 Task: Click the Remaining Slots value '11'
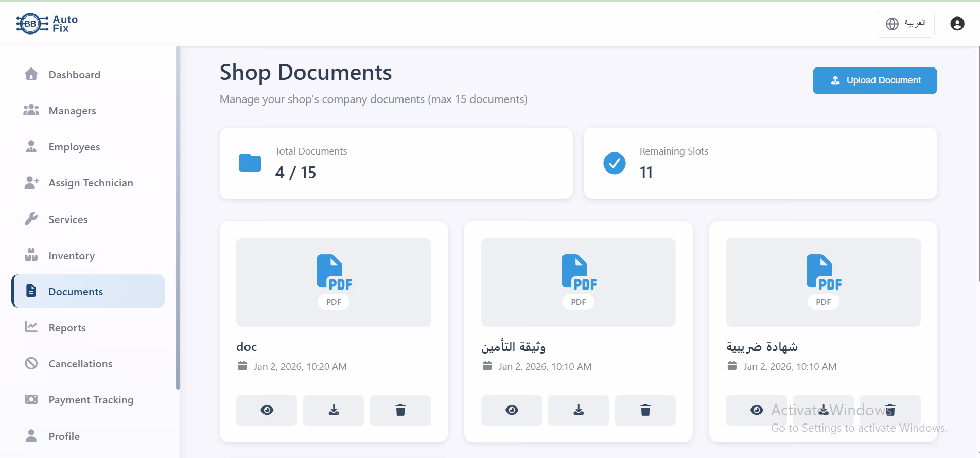[x=646, y=173]
